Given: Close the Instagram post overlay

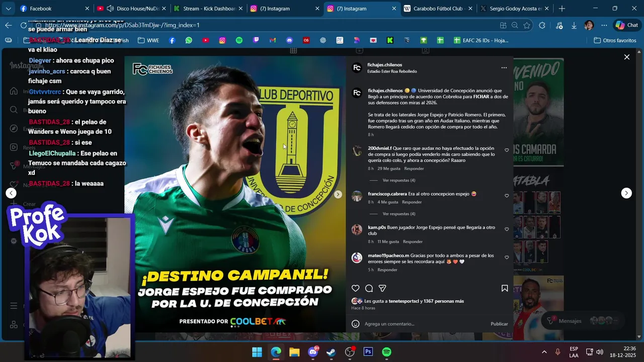Looking at the screenshot, I should (x=627, y=57).
